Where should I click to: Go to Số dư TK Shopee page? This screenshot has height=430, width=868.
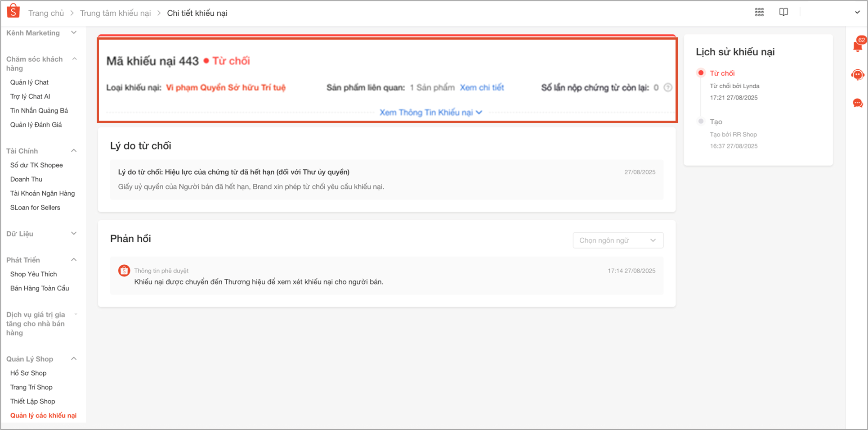(36, 165)
